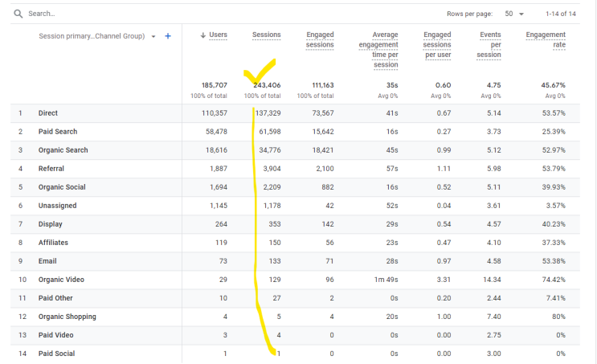Select the Direct channel row label
Image resolution: width=597 pixels, height=364 pixels.
point(48,113)
